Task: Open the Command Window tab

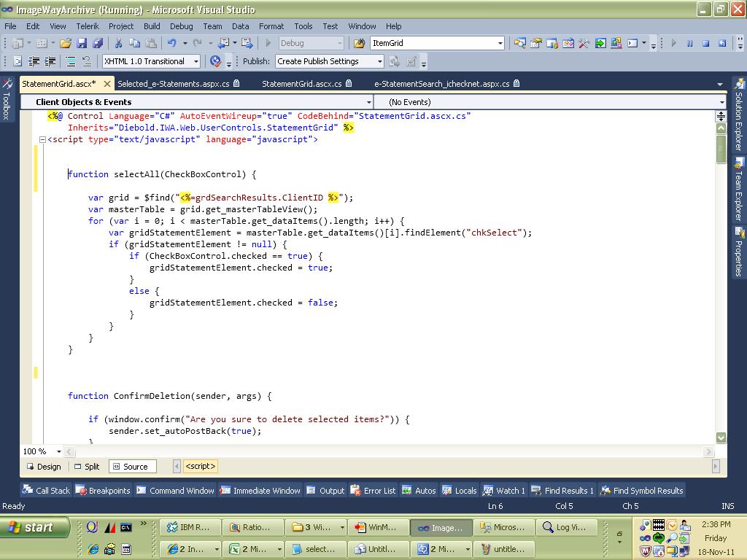Action: (175, 491)
